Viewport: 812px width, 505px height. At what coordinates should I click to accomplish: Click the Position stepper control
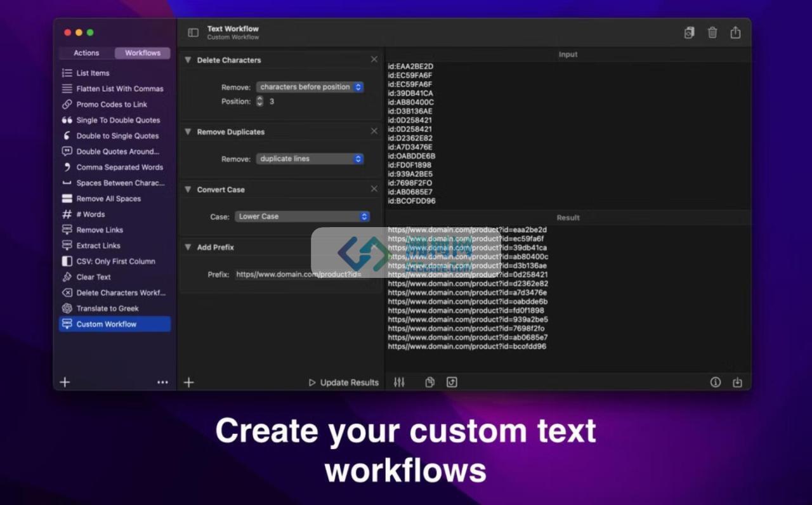(259, 101)
